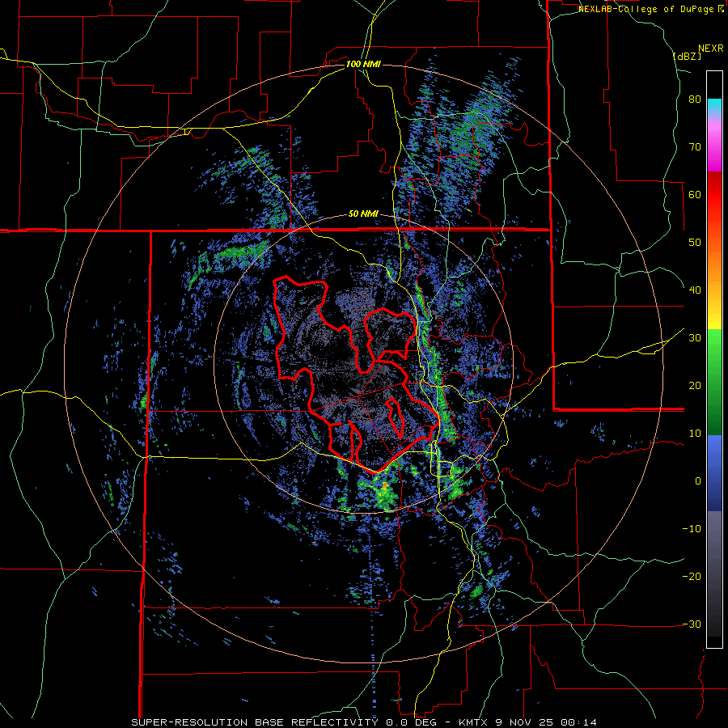This screenshot has width=728, height=728.
Task: Click the 50 value on the dBZ scale
Action: tap(695, 243)
